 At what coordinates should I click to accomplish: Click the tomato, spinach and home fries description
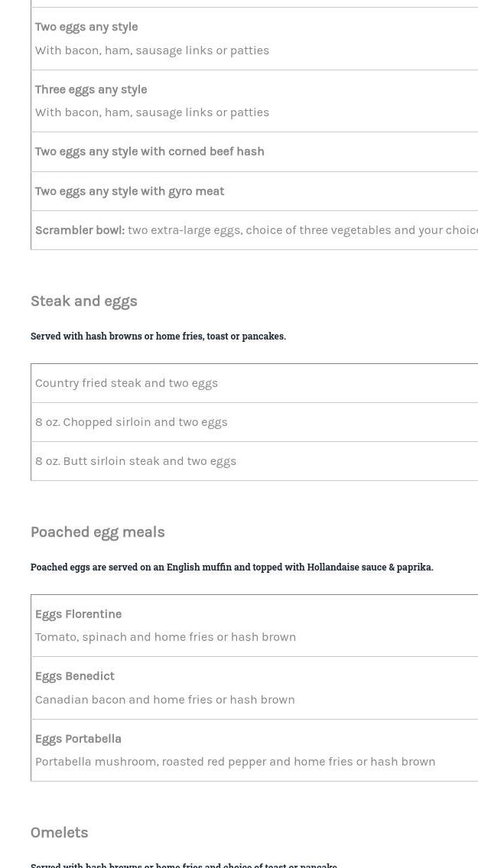click(165, 637)
